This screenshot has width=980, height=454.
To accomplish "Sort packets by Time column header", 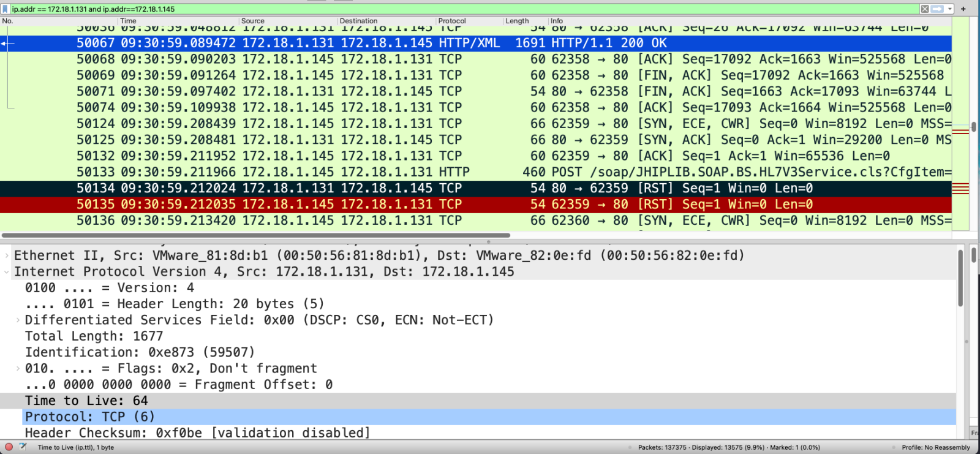I will (129, 21).
